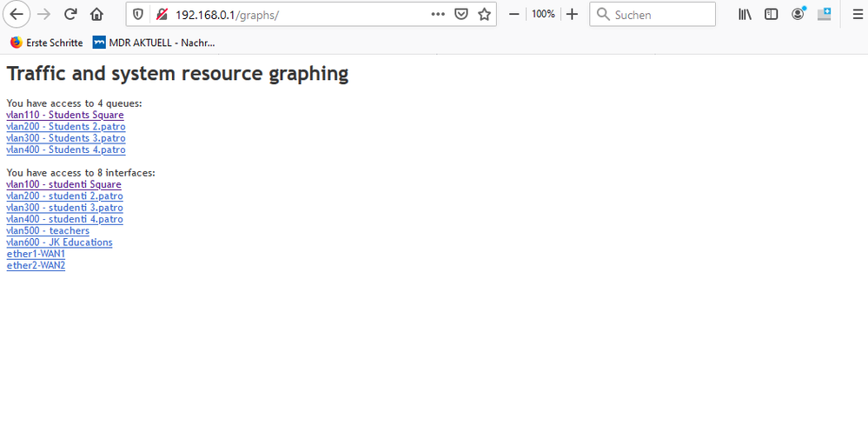This screenshot has height=425, width=868.
Task: Click the forward navigation arrow
Action: (43, 15)
